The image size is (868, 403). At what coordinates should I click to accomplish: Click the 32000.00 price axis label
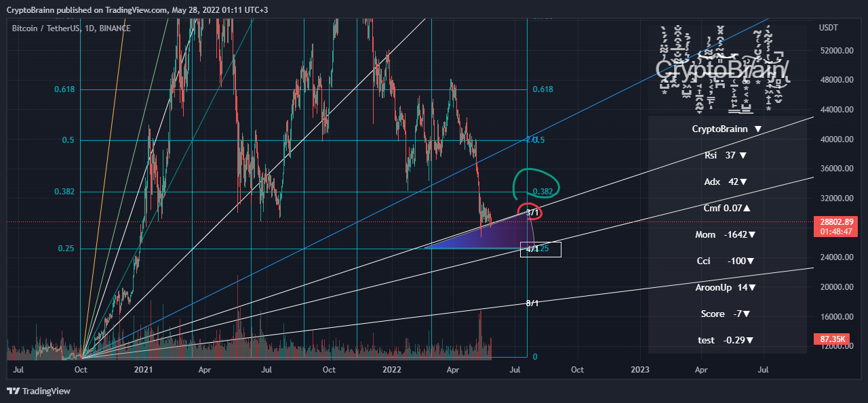(835, 198)
